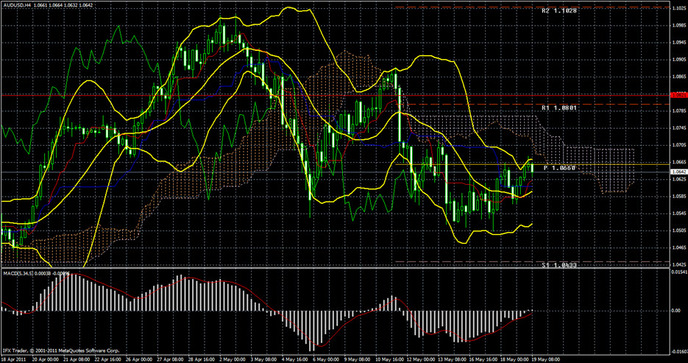Select the S1 1.0433 support label
Viewport: 688px width, 363px height.
pyautogui.click(x=559, y=266)
